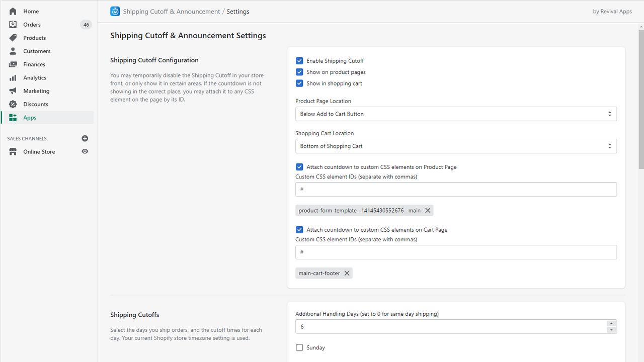Uncheck Show on product pages
Viewport: 644px width, 362px height.
click(x=299, y=72)
